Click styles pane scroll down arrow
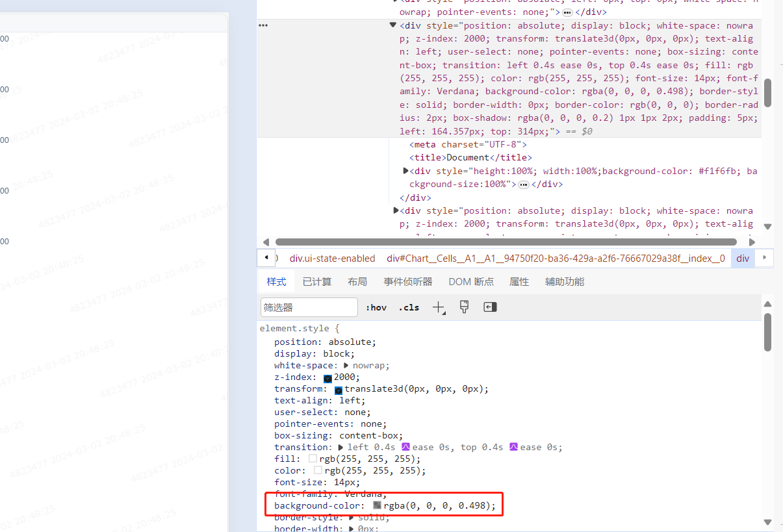 [767, 522]
